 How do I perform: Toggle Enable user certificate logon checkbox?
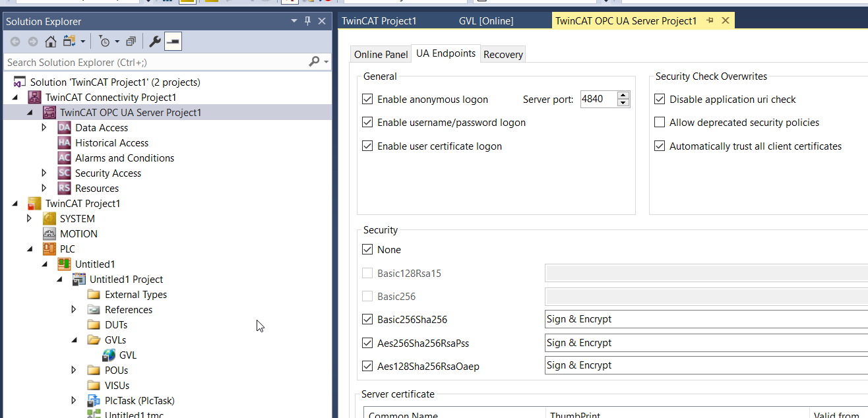click(367, 146)
